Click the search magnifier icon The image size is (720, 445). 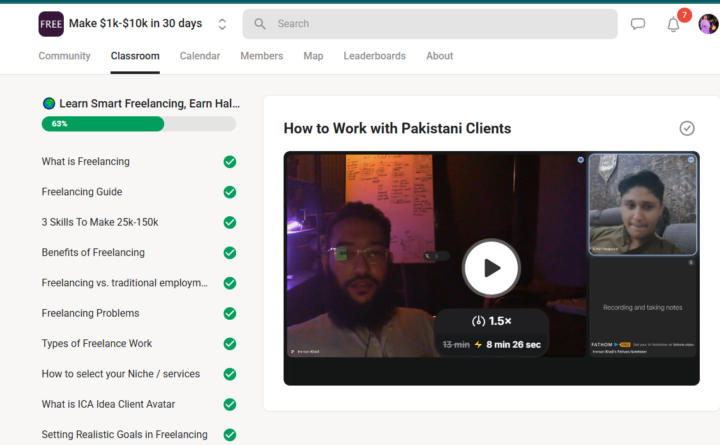260,24
